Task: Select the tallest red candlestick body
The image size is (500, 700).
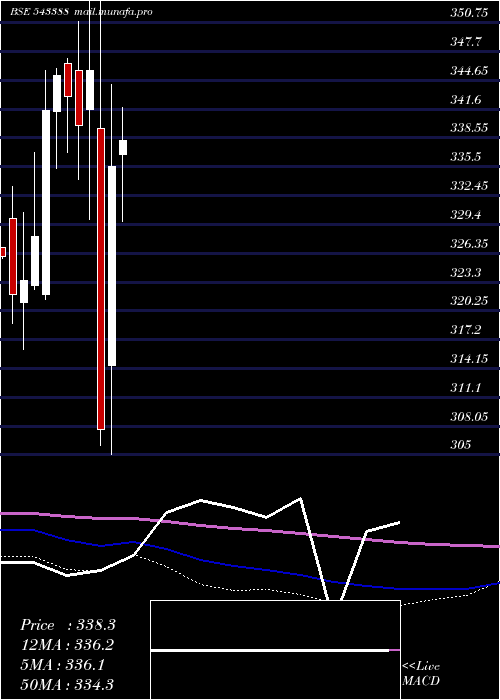Action: [101, 279]
